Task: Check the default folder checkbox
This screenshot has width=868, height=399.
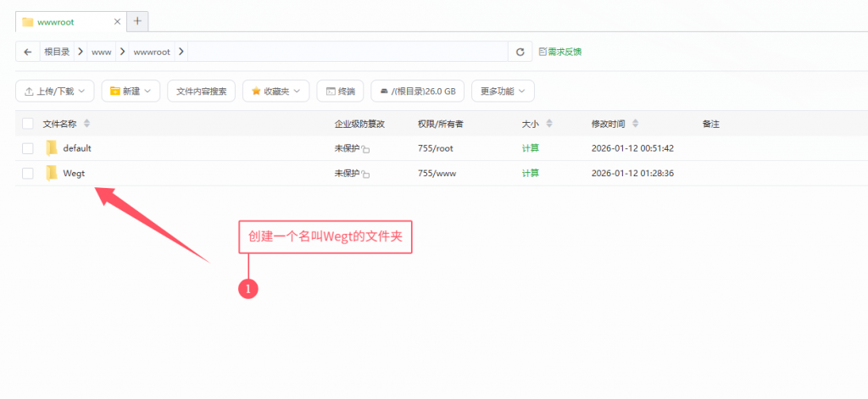Action: [28, 148]
